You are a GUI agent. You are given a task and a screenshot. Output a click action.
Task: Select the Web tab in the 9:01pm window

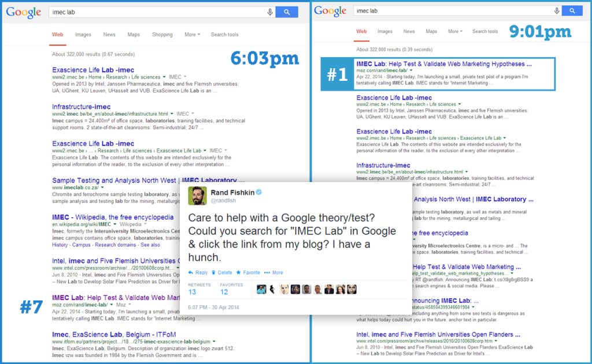(x=361, y=31)
